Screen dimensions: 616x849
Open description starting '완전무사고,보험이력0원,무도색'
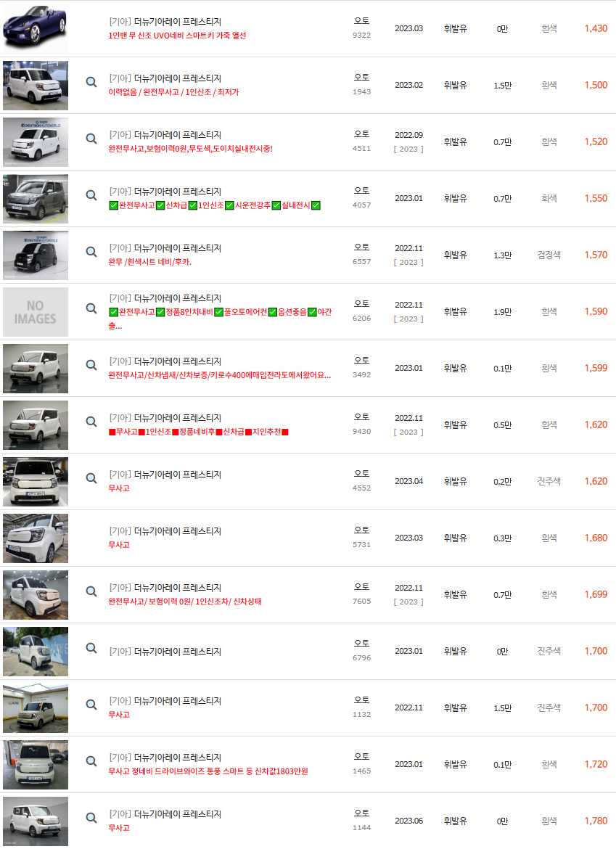(191, 149)
